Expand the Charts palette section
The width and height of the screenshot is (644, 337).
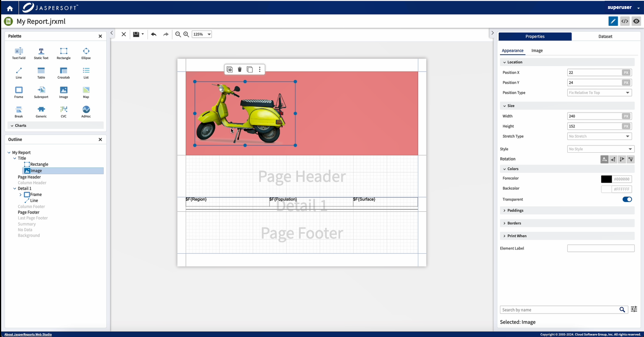point(55,125)
